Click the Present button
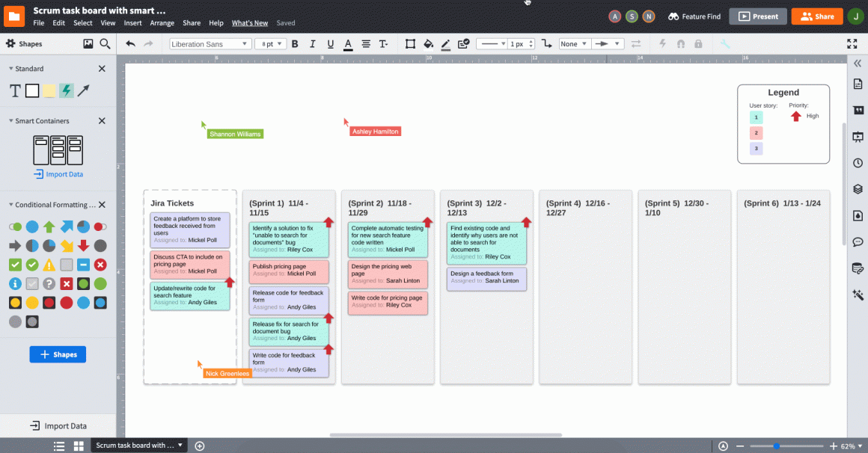Viewport: 868px width, 453px height. (758, 16)
